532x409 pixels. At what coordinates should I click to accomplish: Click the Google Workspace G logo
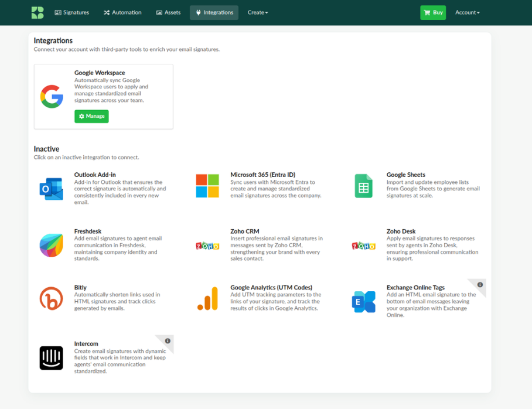pos(52,97)
